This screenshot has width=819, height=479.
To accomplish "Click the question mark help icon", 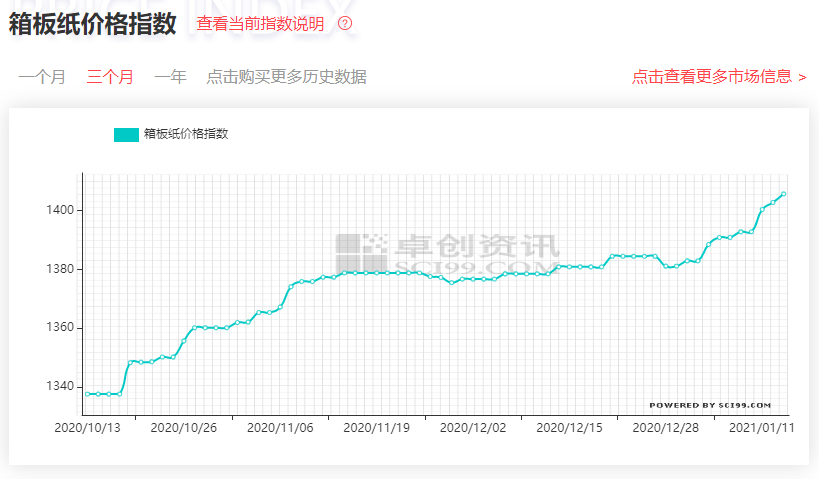I will click(345, 24).
